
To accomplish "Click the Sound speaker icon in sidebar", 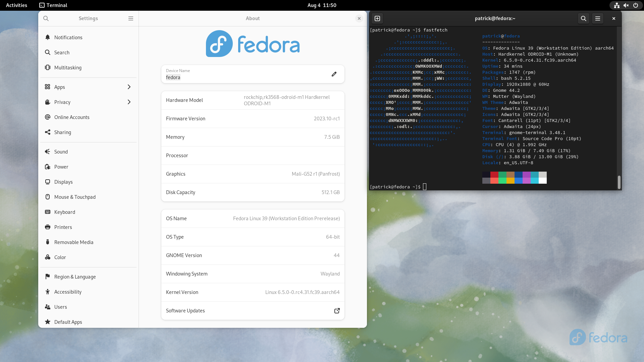I will click(48, 152).
